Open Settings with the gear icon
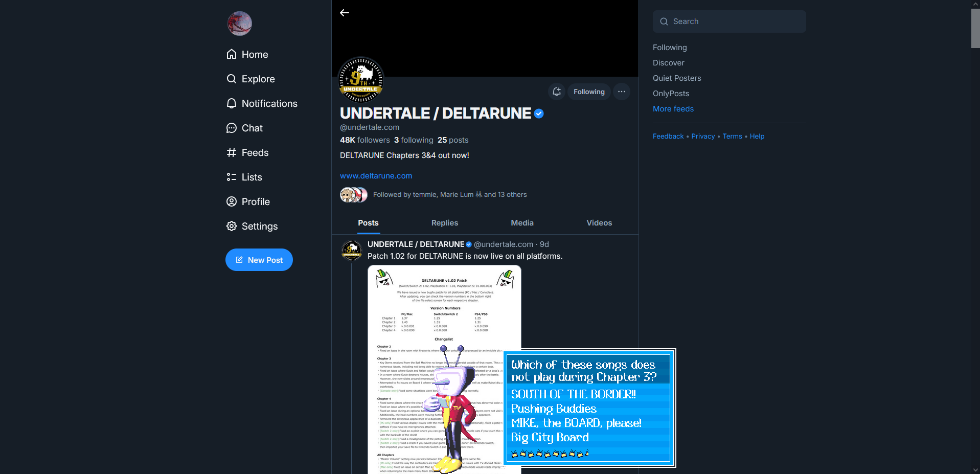The height and width of the screenshot is (474, 980). (252, 226)
